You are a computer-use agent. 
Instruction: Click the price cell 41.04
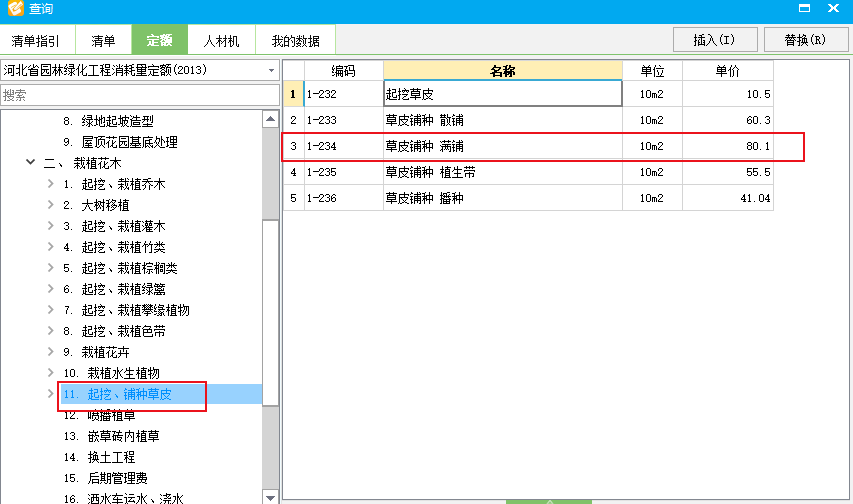click(728, 198)
